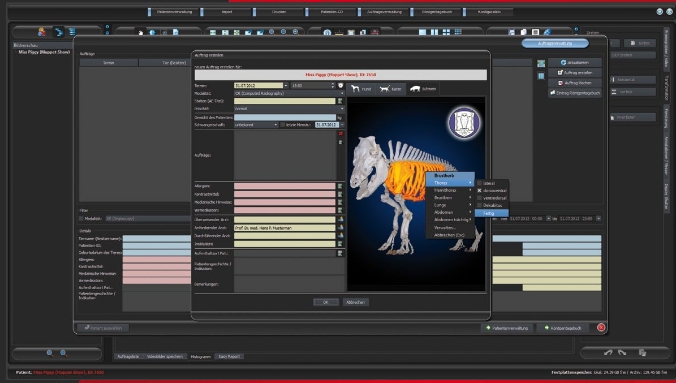This screenshot has height=383, width=676.
Task: Switch to the Histogramm bottom tab
Action: pyautogui.click(x=200, y=357)
